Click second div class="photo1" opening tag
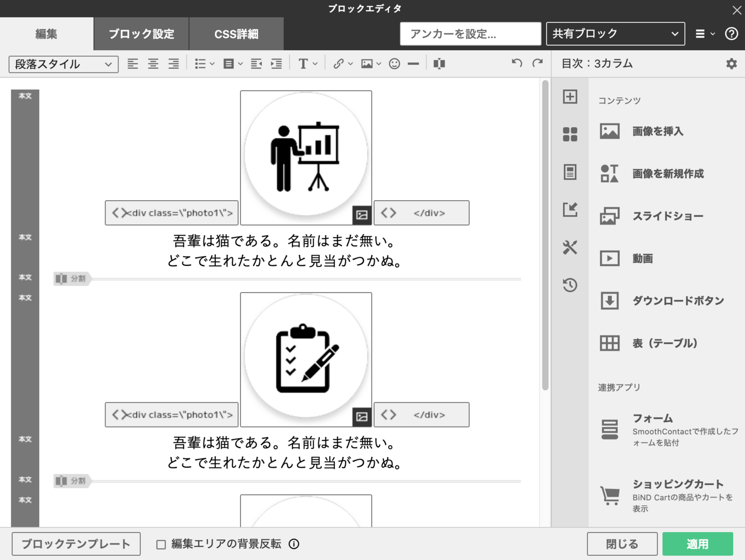 pyautogui.click(x=172, y=415)
